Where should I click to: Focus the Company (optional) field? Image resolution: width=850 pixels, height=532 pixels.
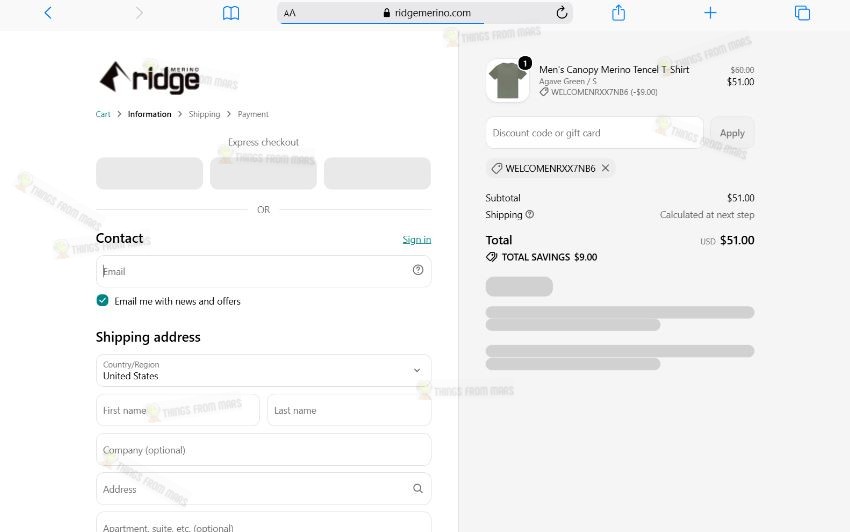263,450
